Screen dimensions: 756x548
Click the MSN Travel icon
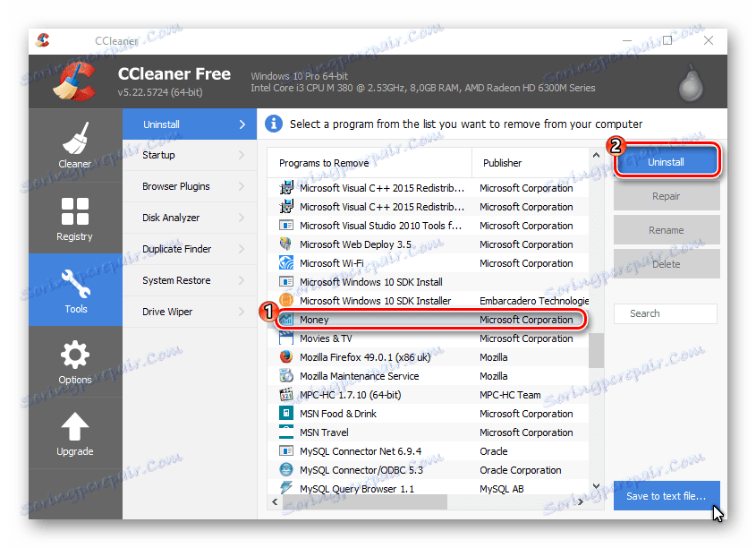click(286, 432)
